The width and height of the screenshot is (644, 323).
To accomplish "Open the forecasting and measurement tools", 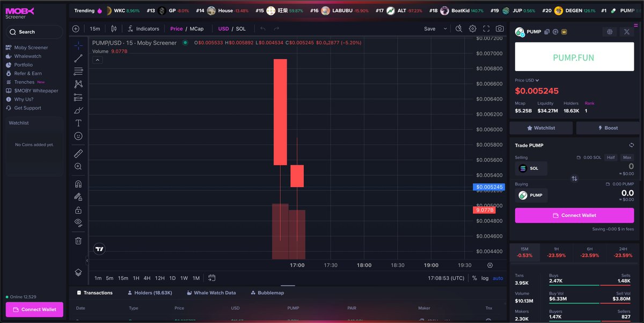I will click(x=78, y=97).
